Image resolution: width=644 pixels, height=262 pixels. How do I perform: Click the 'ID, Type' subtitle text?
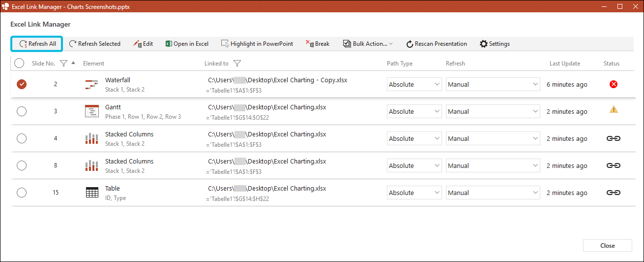116,198
